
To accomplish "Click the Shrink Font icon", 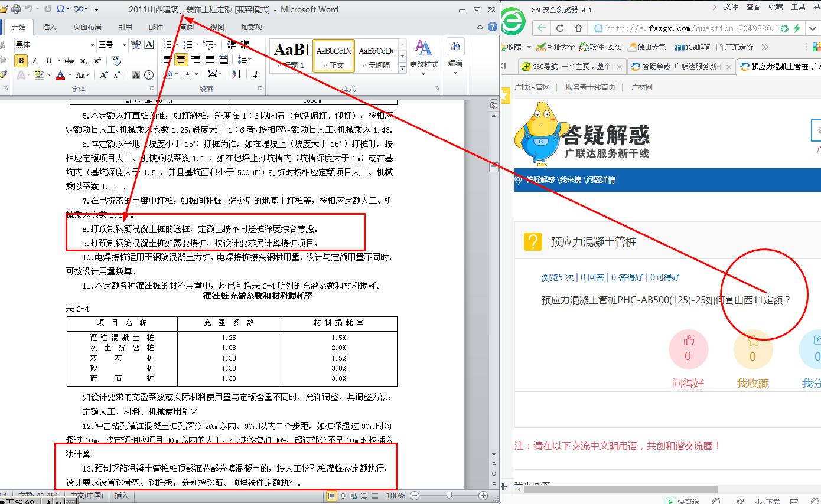I will click(x=117, y=75).
